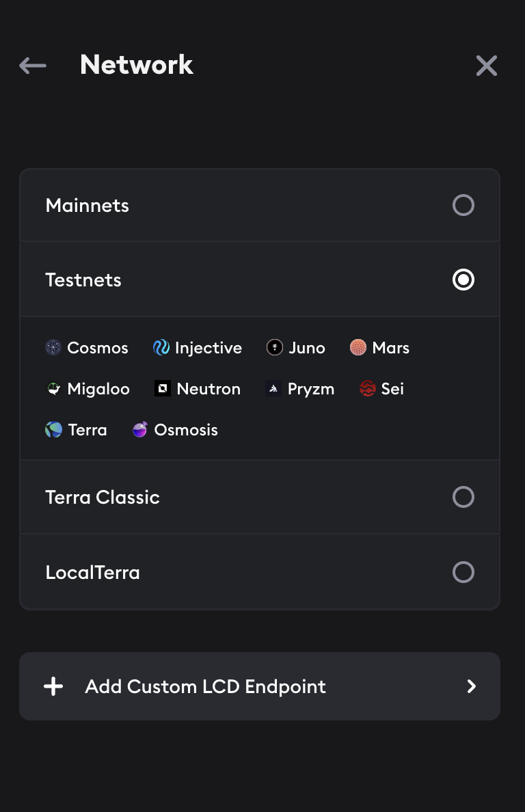Select the Mainnets radio button
Image resolution: width=525 pixels, height=812 pixels.
coord(463,205)
